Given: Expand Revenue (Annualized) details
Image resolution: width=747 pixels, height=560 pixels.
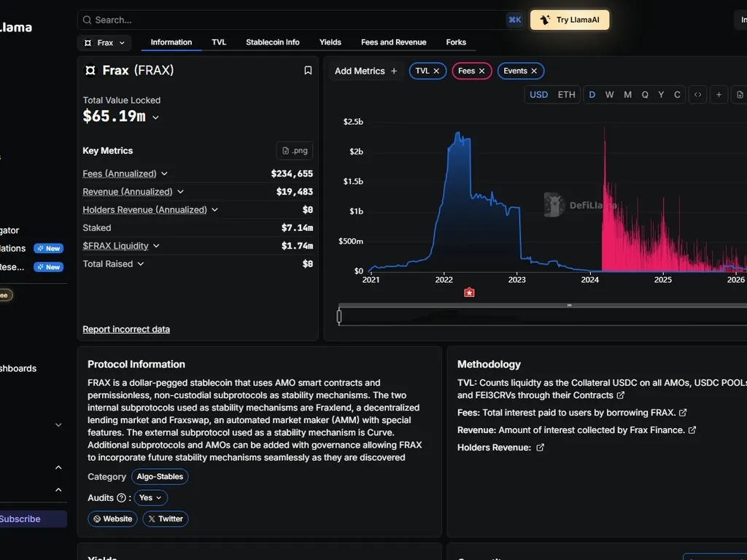Looking at the screenshot, I should pos(181,192).
